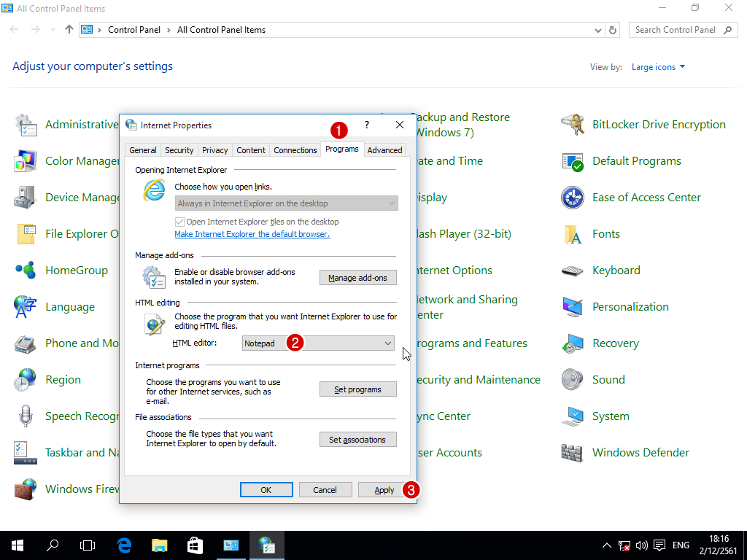Click the taskbar Search magnifier icon
Image resolution: width=747 pixels, height=560 pixels.
point(53,545)
